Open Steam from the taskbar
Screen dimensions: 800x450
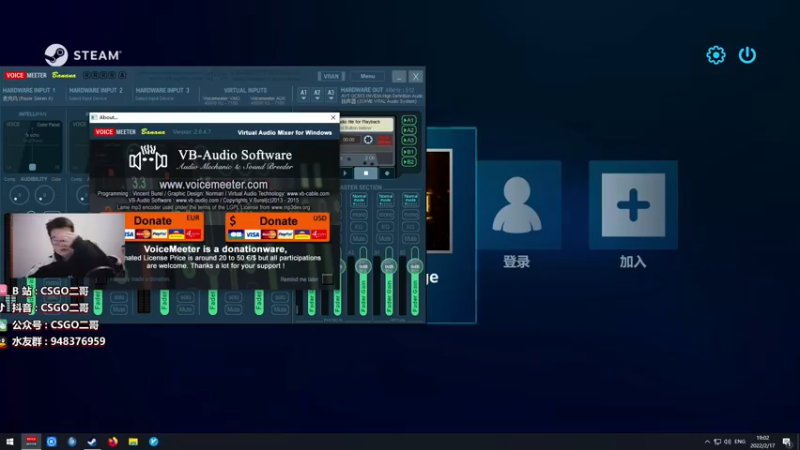tap(92, 441)
